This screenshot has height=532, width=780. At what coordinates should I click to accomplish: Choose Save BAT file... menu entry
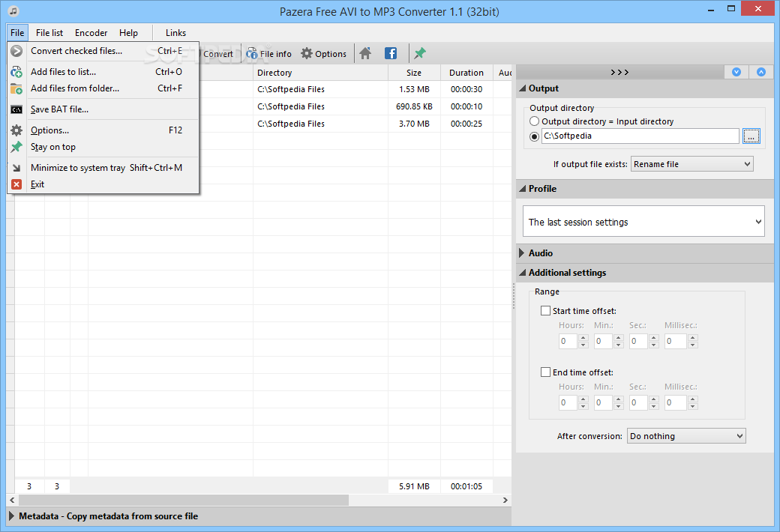click(x=103, y=109)
